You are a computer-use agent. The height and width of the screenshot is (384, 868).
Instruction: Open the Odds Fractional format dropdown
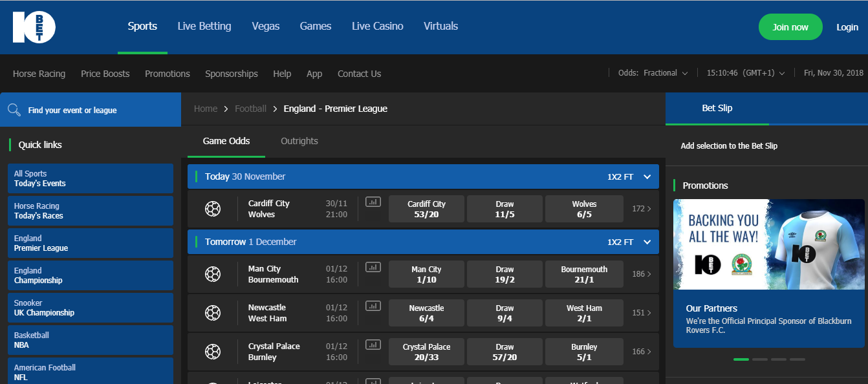tap(653, 73)
